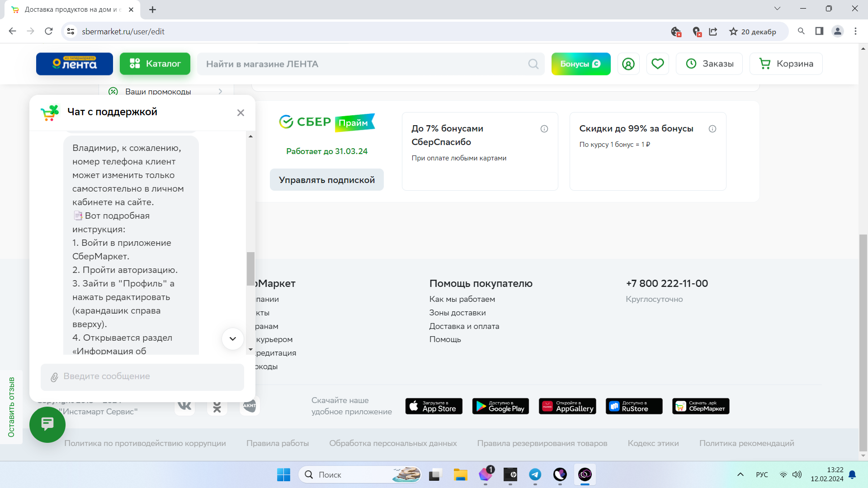Open Оставить отзыв feedback tab

11,407
